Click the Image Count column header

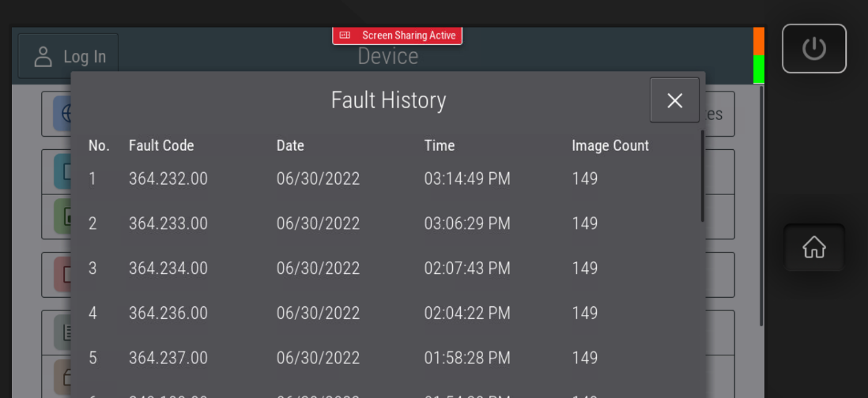click(609, 145)
